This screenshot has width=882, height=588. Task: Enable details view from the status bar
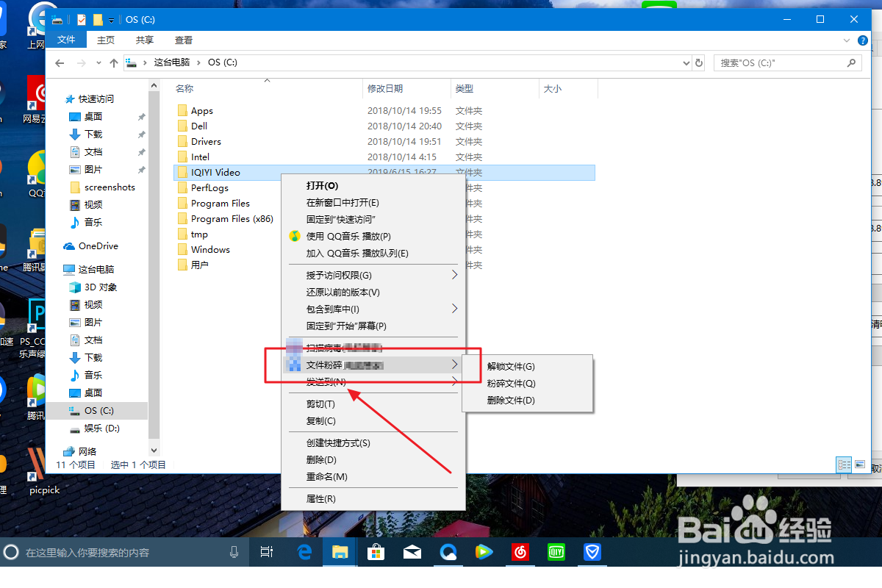tap(844, 465)
